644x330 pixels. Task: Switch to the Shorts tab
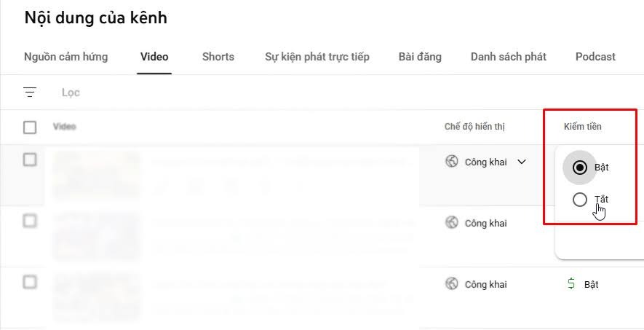point(218,57)
